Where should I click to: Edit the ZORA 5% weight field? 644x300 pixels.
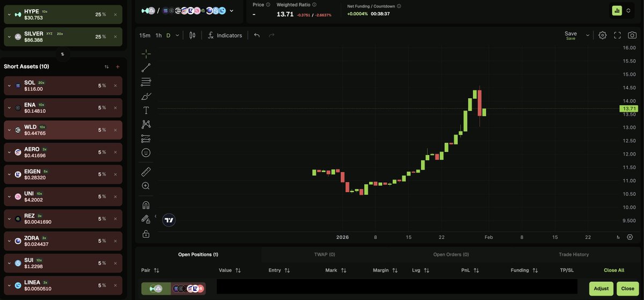(101, 240)
